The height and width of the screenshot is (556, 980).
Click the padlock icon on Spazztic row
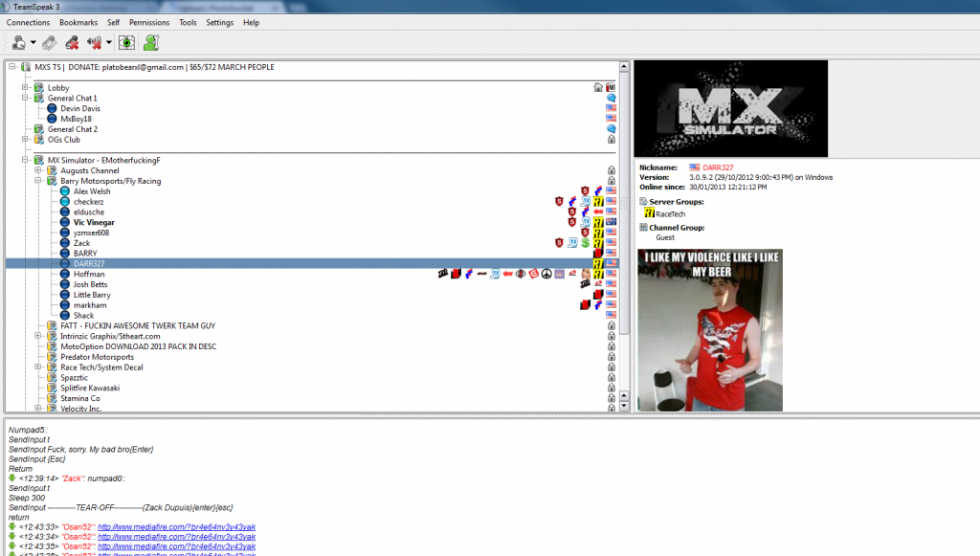coord(612,377)
